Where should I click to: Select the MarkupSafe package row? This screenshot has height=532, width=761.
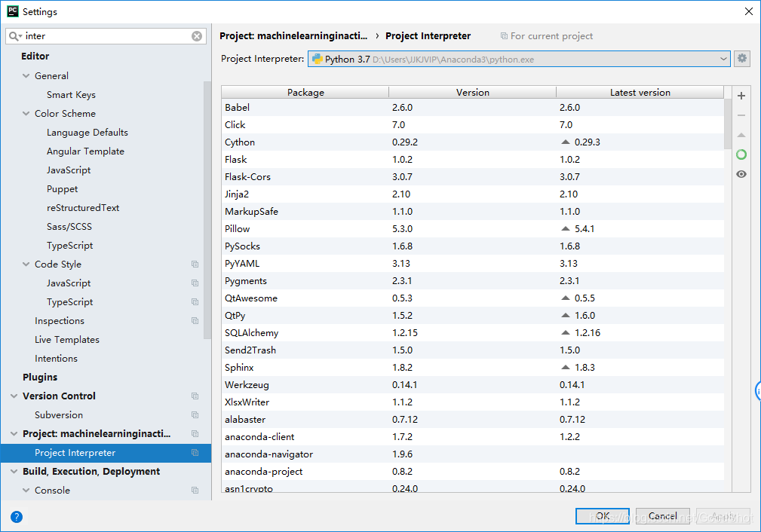(473, 212)
